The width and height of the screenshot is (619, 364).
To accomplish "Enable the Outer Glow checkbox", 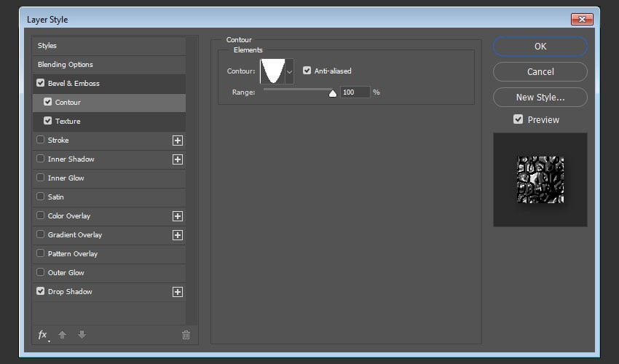I will pyautogui.click(x=40, y=272).
